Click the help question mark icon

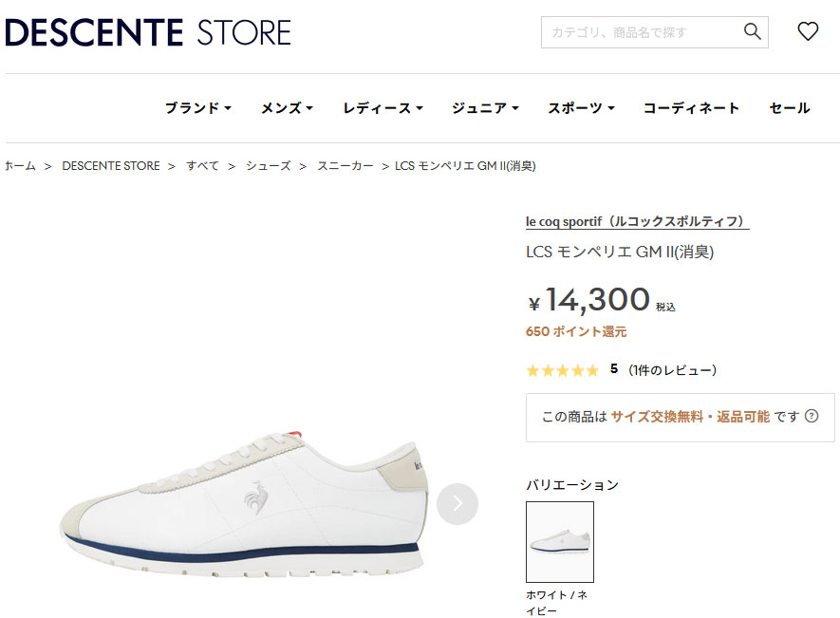[812, 417]
